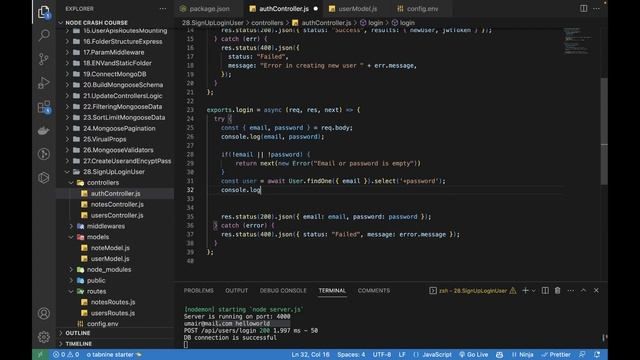
Task: Open the Source Control view icon
Action: point(44,59)
